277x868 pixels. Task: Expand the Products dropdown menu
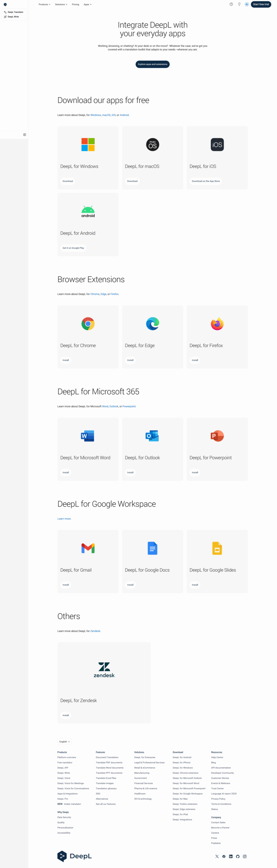tap(44, 4)
